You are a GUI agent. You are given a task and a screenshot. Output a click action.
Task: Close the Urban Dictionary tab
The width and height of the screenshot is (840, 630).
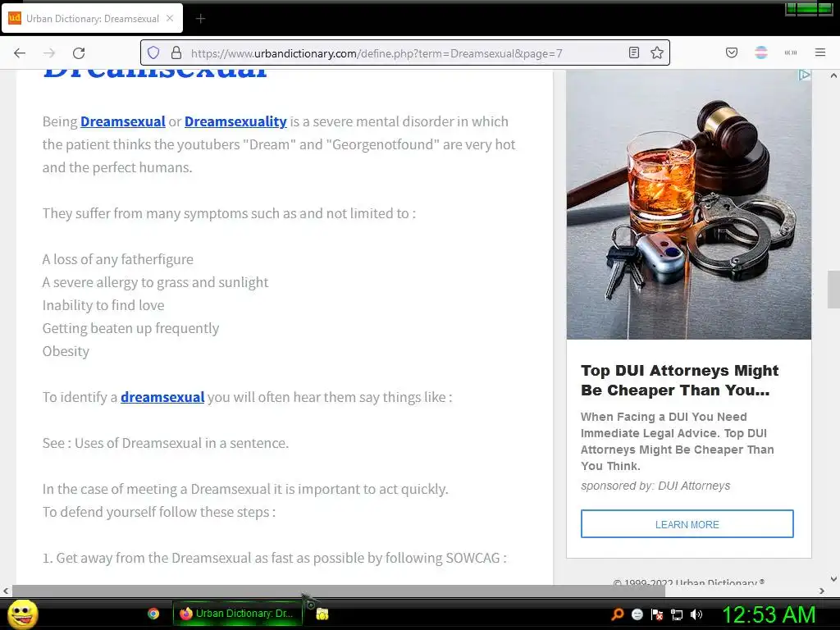pyautogui.click(x=170, y=18)
